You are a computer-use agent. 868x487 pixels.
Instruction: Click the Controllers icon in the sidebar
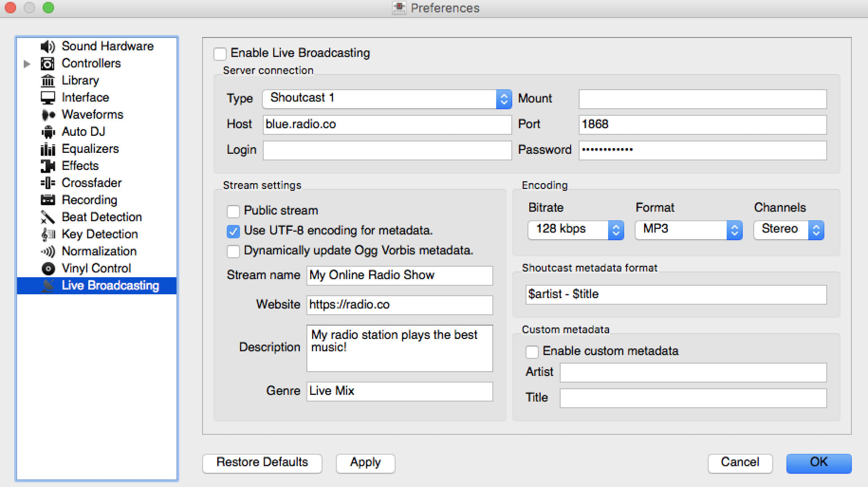point(47,63)
